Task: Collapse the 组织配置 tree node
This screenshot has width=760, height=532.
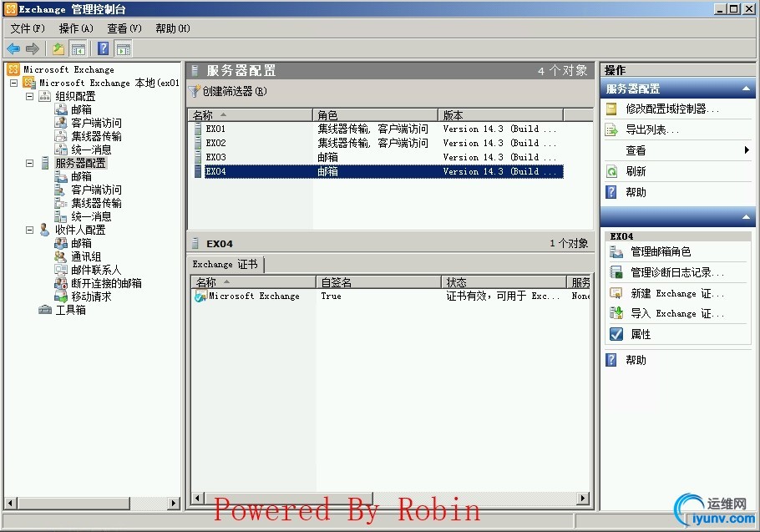Action: click(x=29, y=96)
